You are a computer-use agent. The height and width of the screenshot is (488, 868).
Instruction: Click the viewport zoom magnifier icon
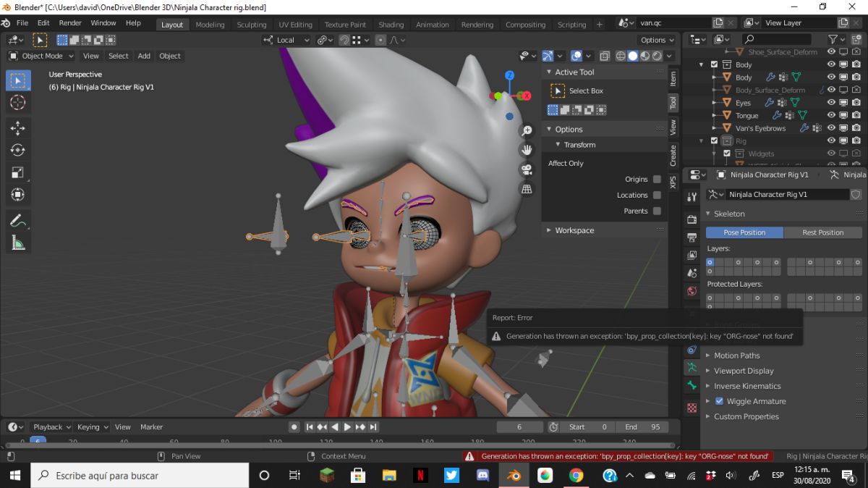coord(527,130)
